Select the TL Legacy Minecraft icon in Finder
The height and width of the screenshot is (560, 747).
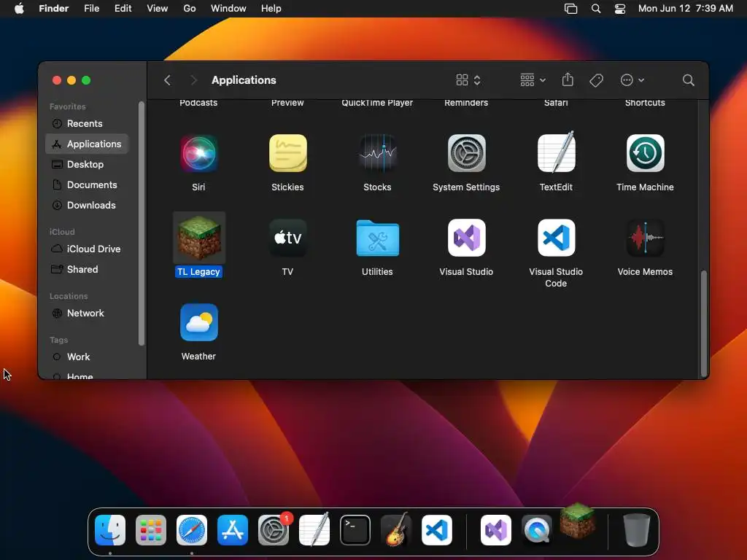(x=198, y=238)
